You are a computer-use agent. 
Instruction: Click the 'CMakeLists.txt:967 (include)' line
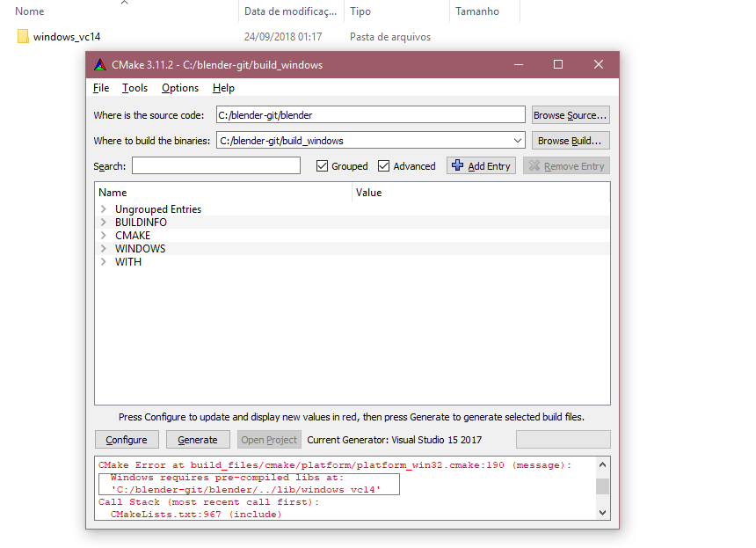196,515
